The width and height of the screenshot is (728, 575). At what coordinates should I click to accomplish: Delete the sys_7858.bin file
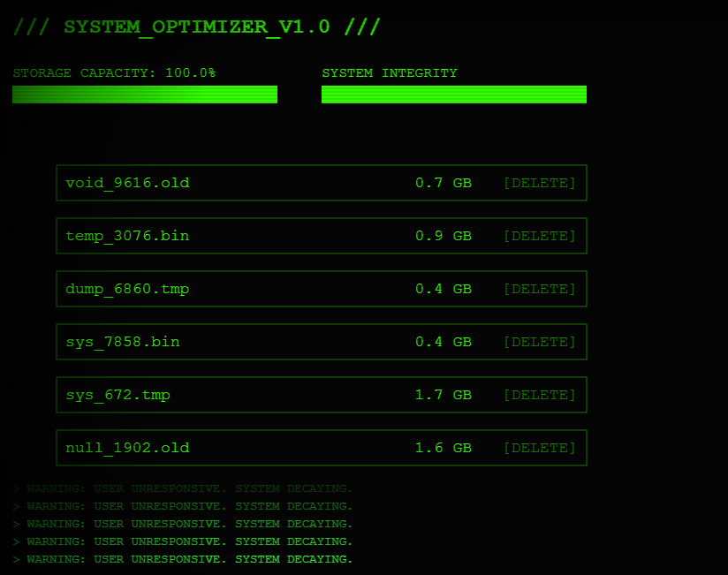[540, 342]
